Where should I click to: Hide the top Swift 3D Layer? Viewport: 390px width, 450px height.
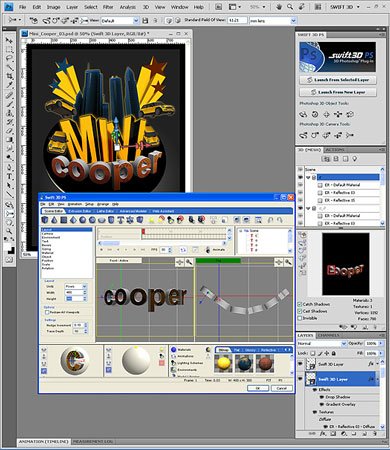pos(300,364)
